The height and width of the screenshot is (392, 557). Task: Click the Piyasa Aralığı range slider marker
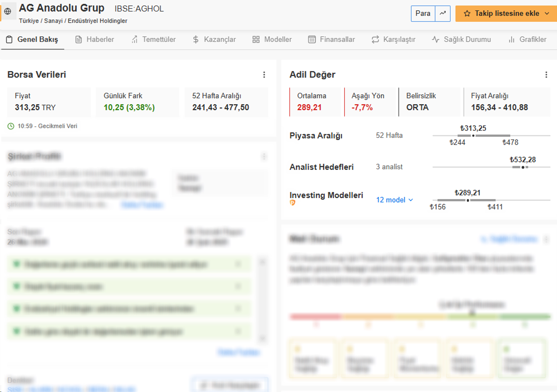[x=473, y=136]
